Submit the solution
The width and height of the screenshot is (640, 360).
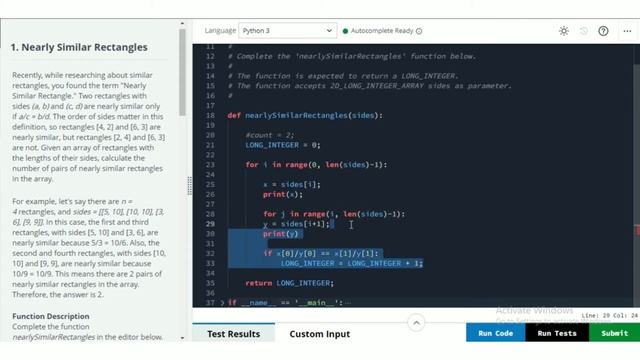pyautogui.click(x=614, y=333)
